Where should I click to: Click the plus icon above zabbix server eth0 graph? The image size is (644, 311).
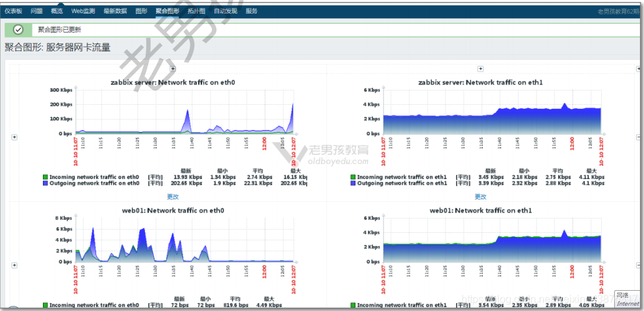tap(173, 69)
